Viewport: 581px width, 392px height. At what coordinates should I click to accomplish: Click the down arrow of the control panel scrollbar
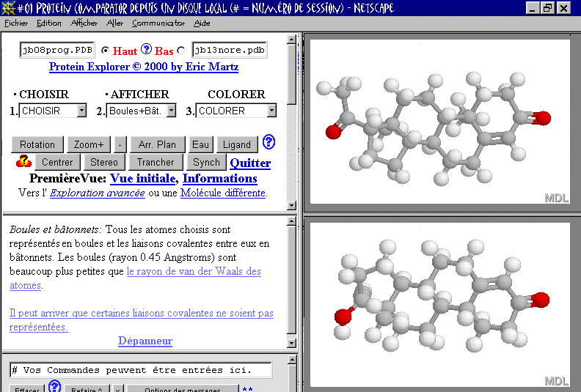(x=292, y=205)
